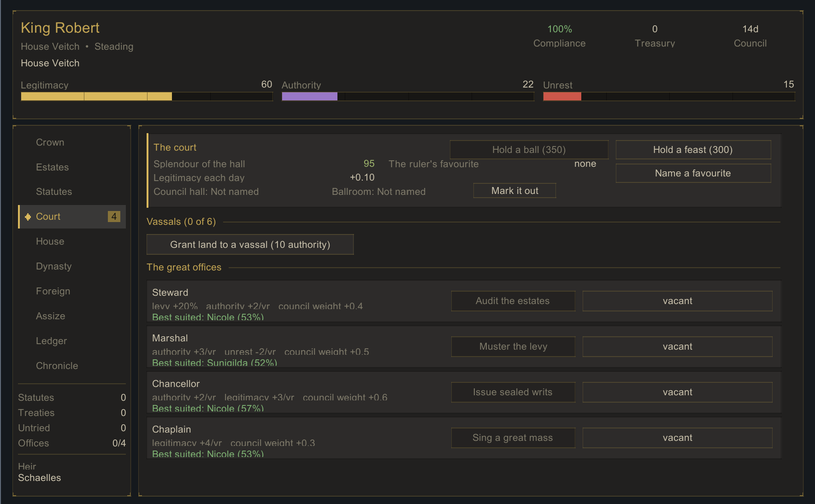Click Best suited: Nicole (57%) text
Screen dimensions: 815x504
click(x=208, y=408)
